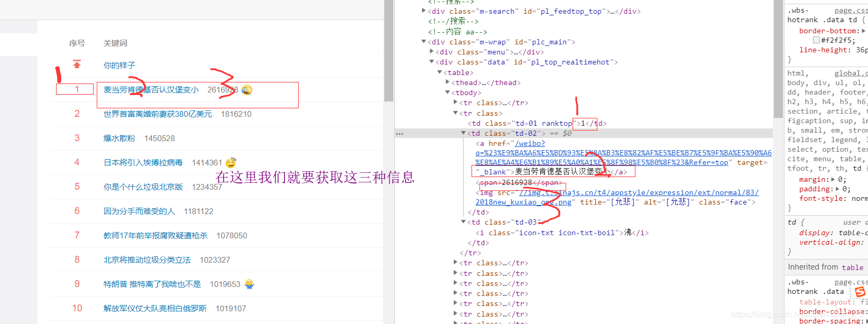The width and height of the screenshot is (868, 324).
Task: Collapse the table node in DOM tree
Action: tap(439, 72)
